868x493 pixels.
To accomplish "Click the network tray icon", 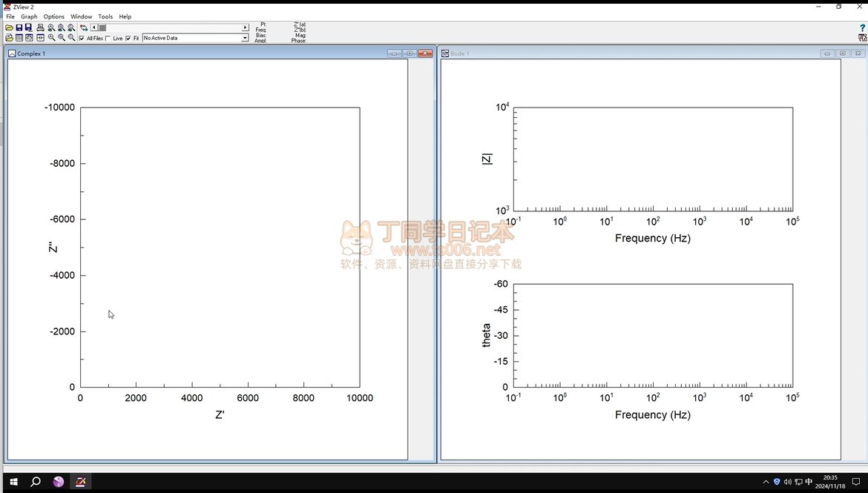I will coord(798,482).
